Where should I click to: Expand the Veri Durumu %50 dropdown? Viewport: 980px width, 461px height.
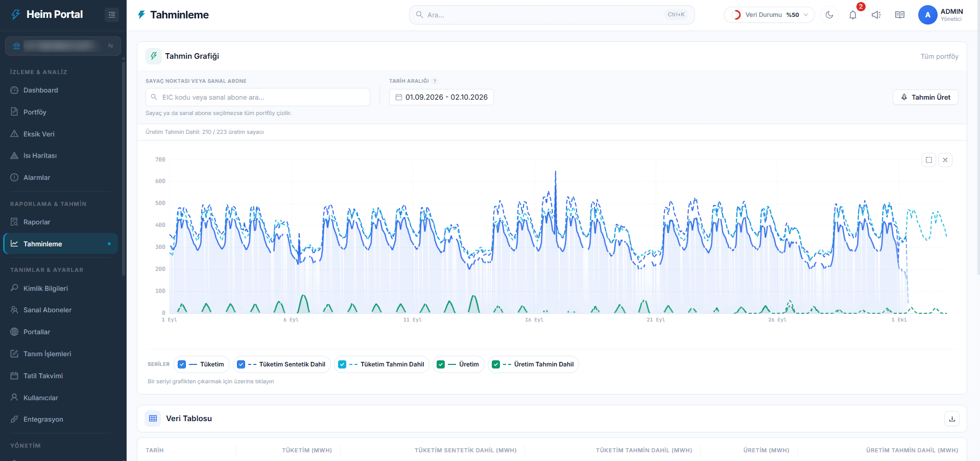point(769,15)
